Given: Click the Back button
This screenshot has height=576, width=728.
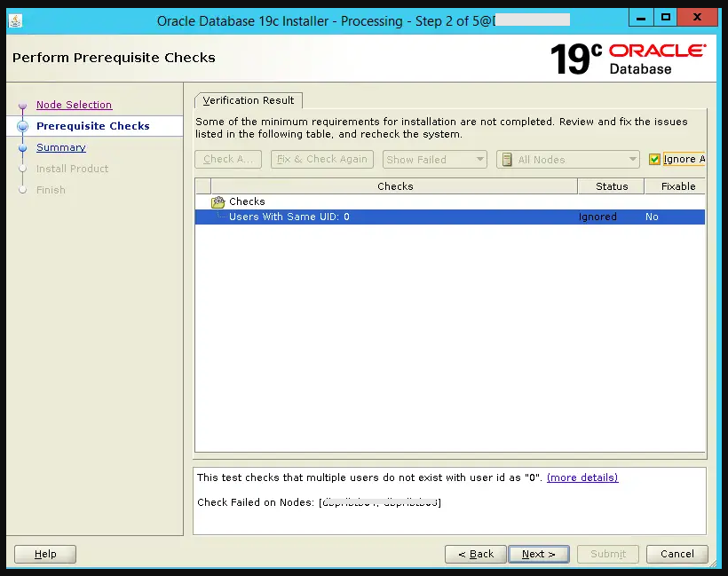Looking at the screenshot, I should click(476, 554).
